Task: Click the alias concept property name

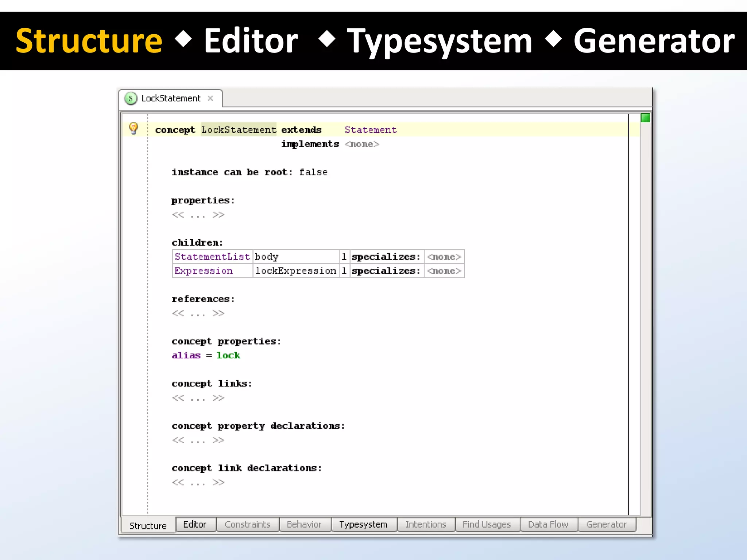Action: point(186,355)
